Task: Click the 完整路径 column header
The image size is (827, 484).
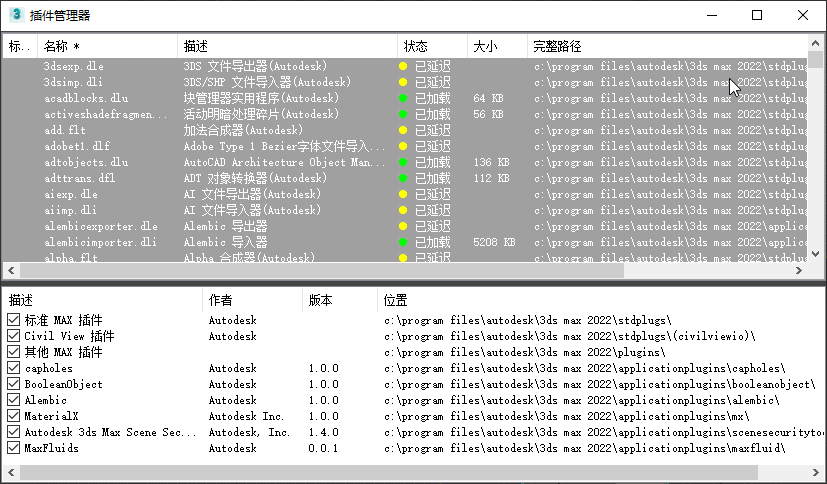Action: click(x=667, y=46)
